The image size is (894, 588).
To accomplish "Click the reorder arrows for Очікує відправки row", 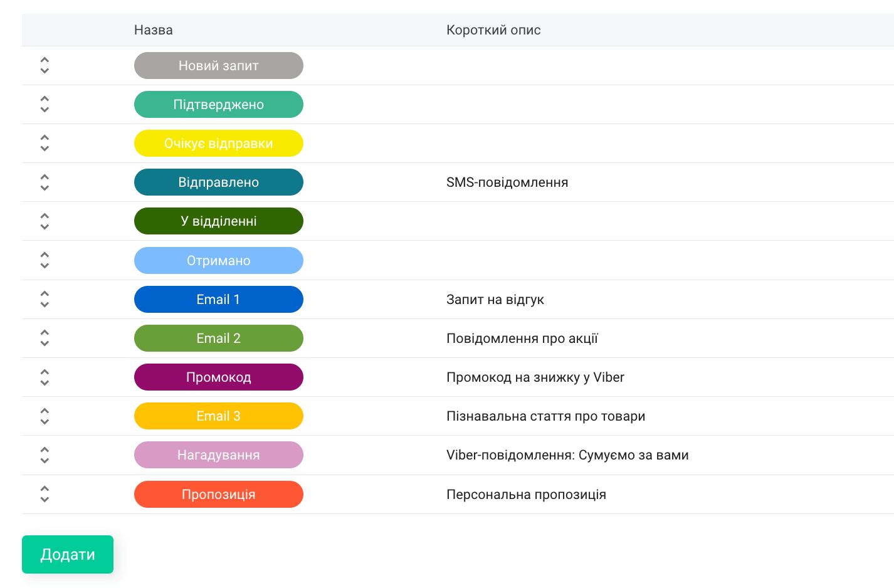I will 45,143.
